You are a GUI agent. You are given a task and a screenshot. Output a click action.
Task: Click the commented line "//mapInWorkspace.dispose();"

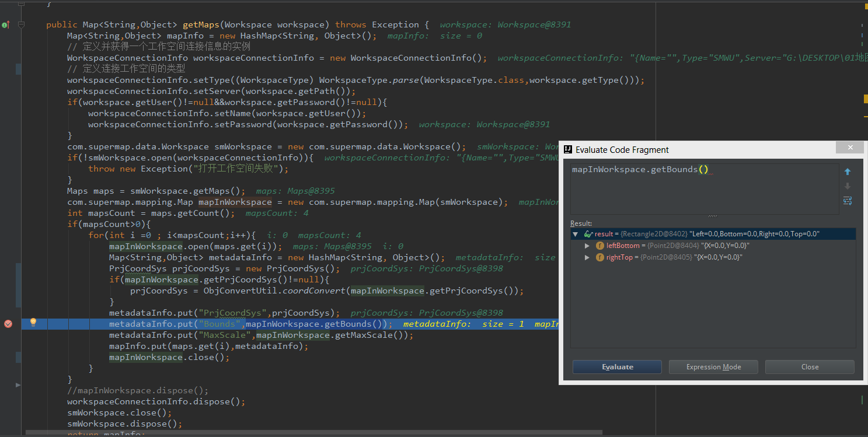(x=138, y=390)
